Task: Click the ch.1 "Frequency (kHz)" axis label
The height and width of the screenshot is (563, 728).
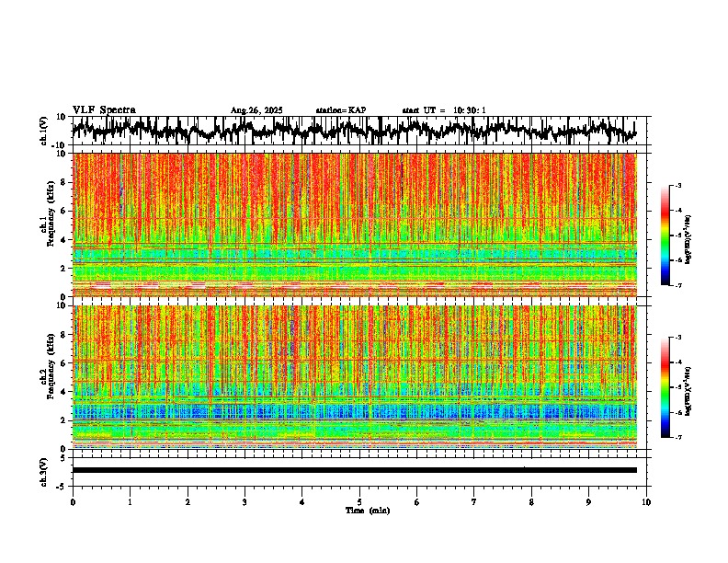Action: pyautogui.click(x=51, y=213)
